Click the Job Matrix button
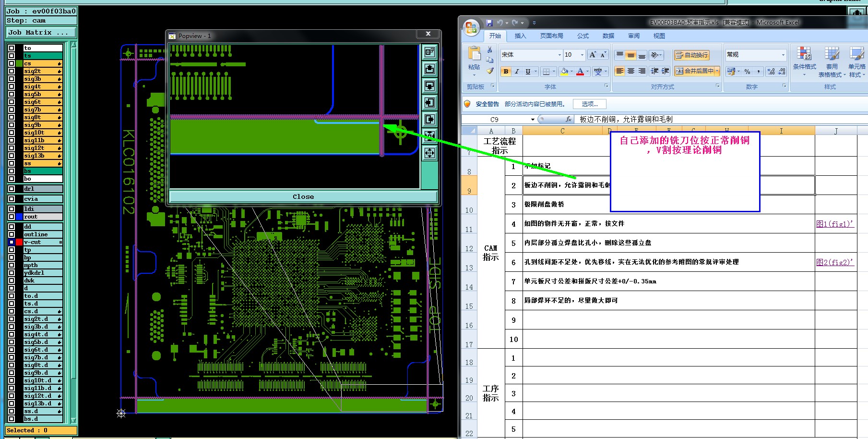 click(41, 33)
